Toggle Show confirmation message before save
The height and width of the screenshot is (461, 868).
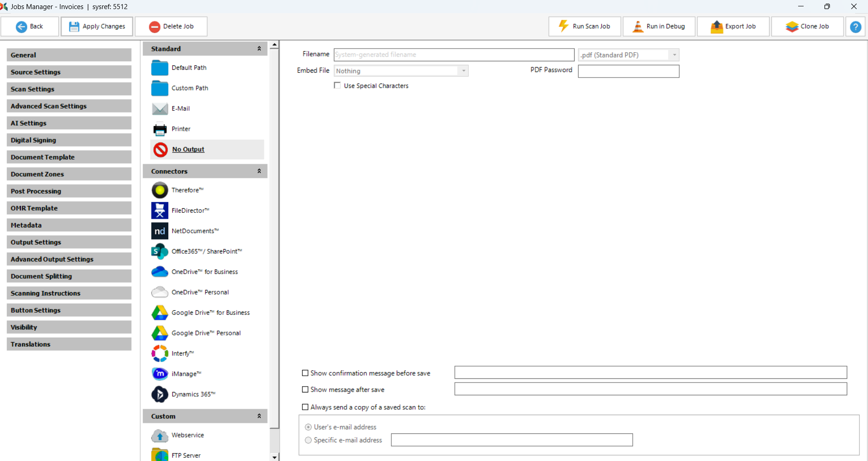[x=305, y=373]
